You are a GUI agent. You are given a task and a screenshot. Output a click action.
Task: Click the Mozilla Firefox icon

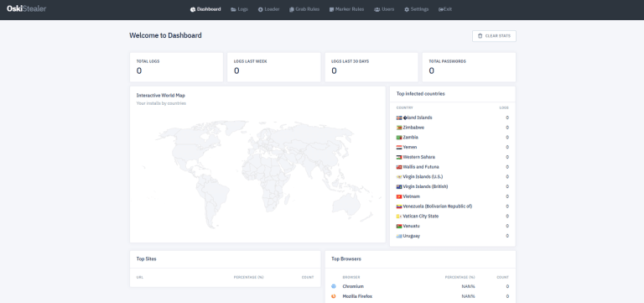[x=334, y=296]
